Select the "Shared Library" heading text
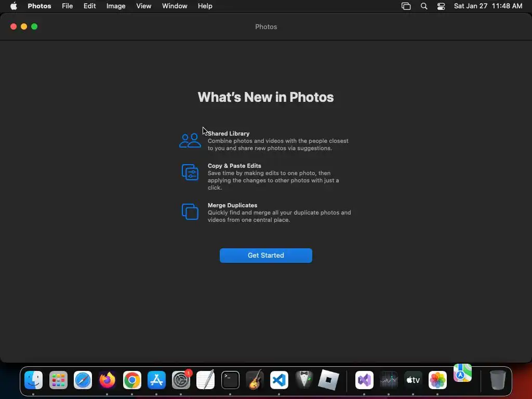 coord(229,134)
